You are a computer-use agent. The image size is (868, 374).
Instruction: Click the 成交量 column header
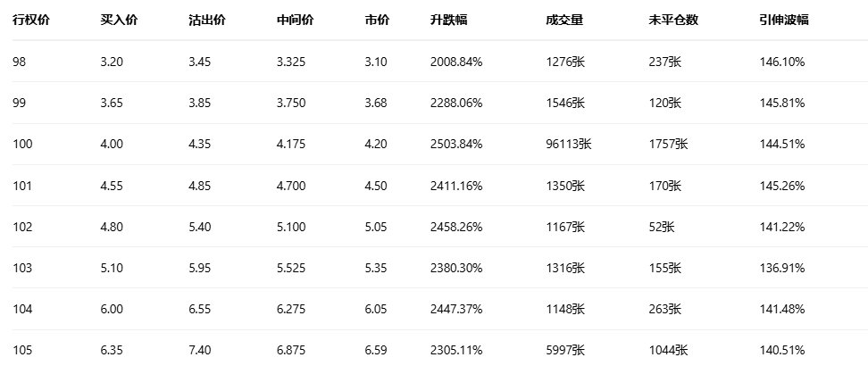563,21
